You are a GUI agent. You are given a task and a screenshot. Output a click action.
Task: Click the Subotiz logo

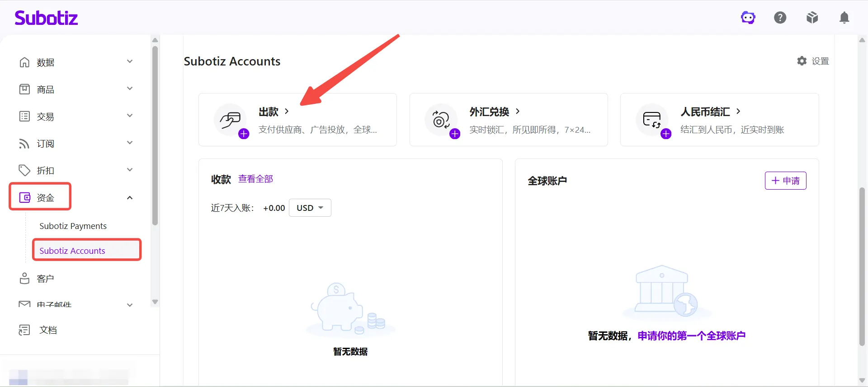click(46, 18)
